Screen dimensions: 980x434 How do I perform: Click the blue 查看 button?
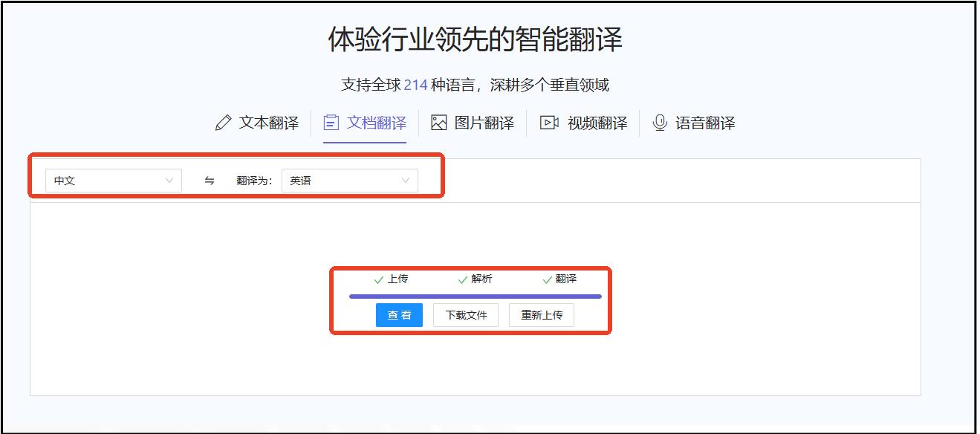399,315
